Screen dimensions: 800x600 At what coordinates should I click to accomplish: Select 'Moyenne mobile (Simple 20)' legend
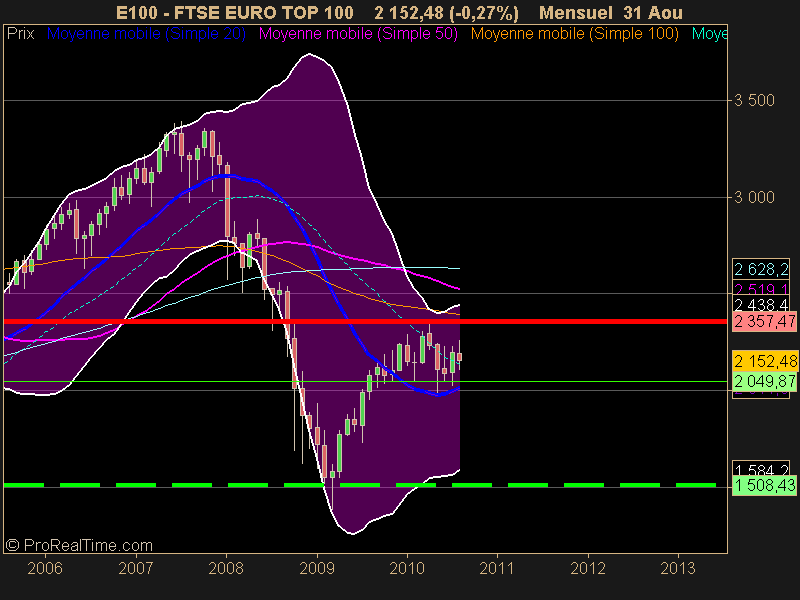146,34
